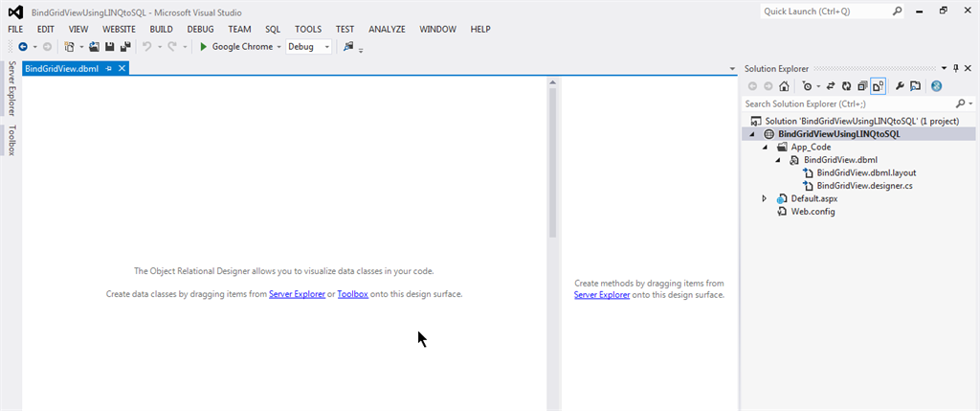
Task: Click the Visual Studio logo icon
Action: click(15, 11)
